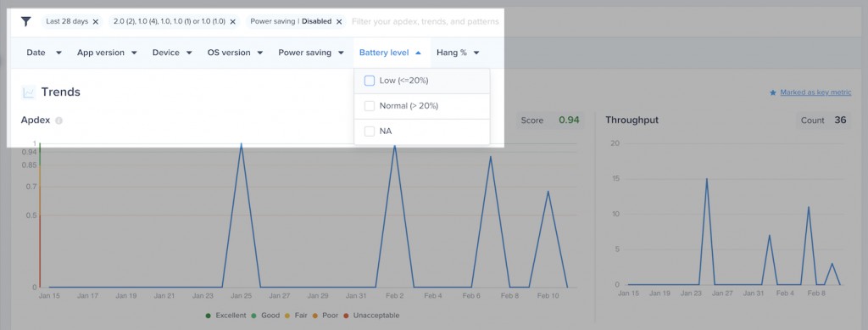The image size is (868, 330).
Task: Click the Apdex Score value 0.94
Action: click(569, 120)
